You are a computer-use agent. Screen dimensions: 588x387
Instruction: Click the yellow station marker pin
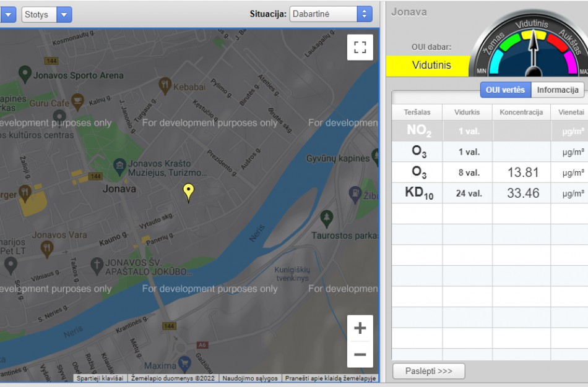point(189,192)
